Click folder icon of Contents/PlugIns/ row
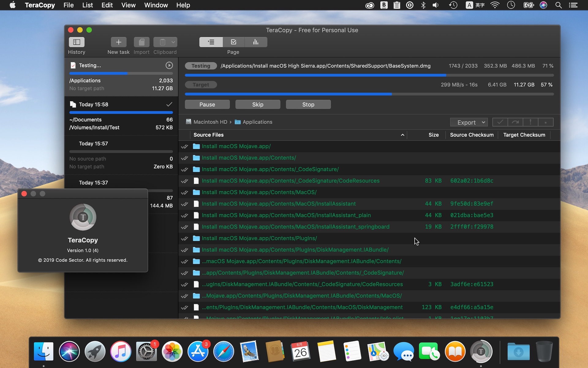 click(196, 238)
